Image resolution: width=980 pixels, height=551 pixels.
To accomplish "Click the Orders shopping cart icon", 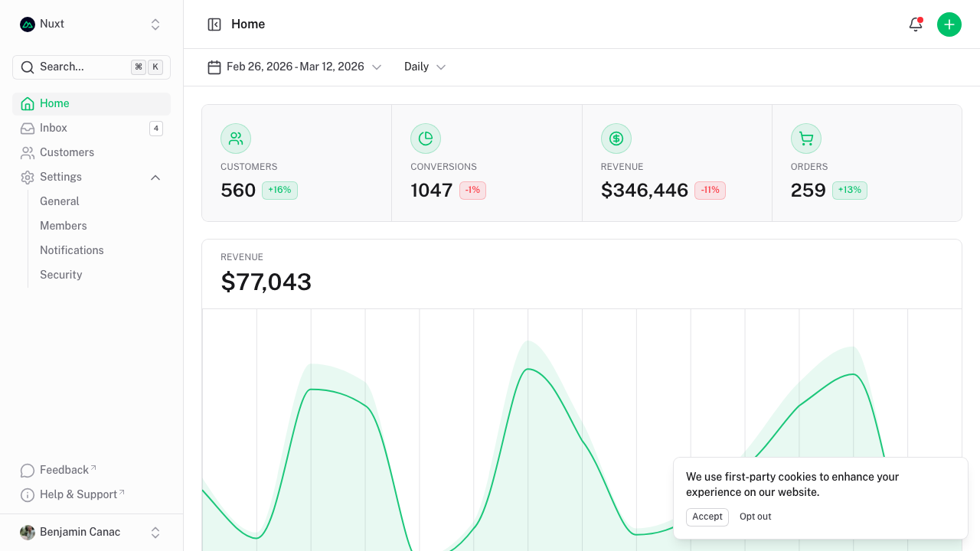I will pyautogui.click(x=806, y=139).
